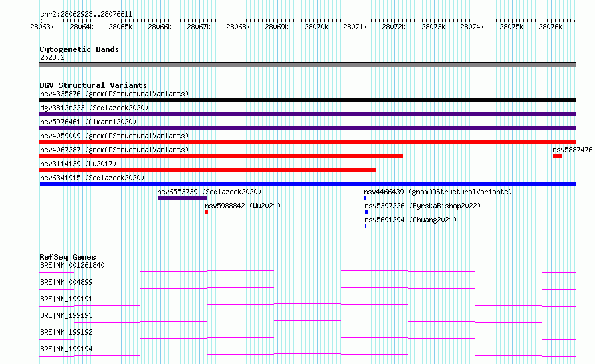Click the 28066k ruler position

coord(160,27)
